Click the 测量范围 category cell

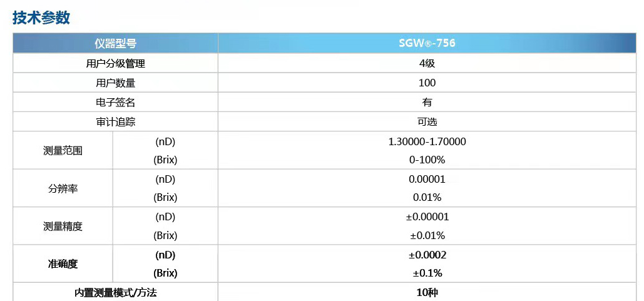(63, 151)
